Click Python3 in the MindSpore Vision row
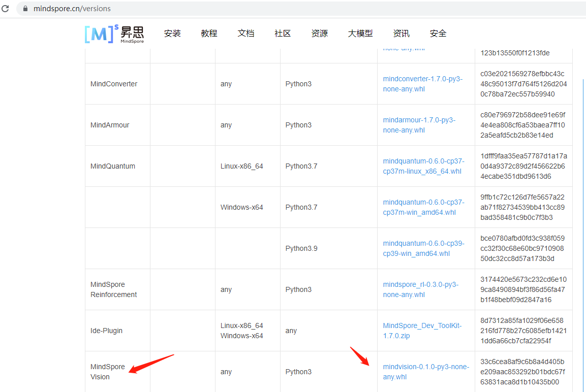 coord(298,372)
